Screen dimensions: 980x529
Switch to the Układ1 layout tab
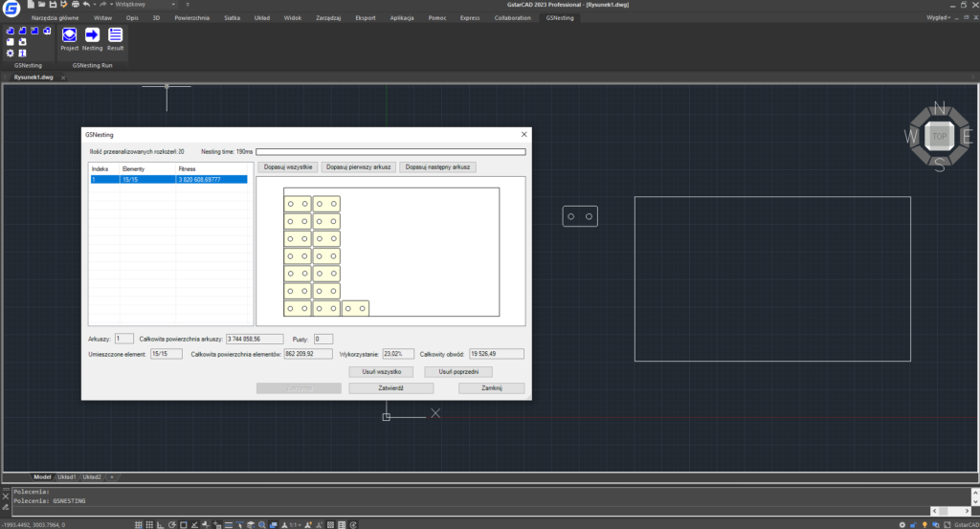[67, 476]
